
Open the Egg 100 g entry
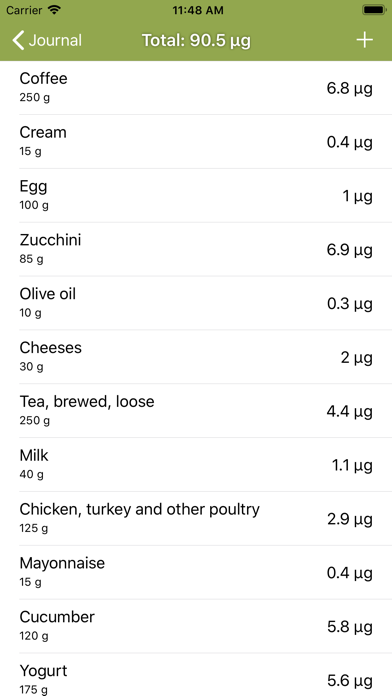[196, 195]
